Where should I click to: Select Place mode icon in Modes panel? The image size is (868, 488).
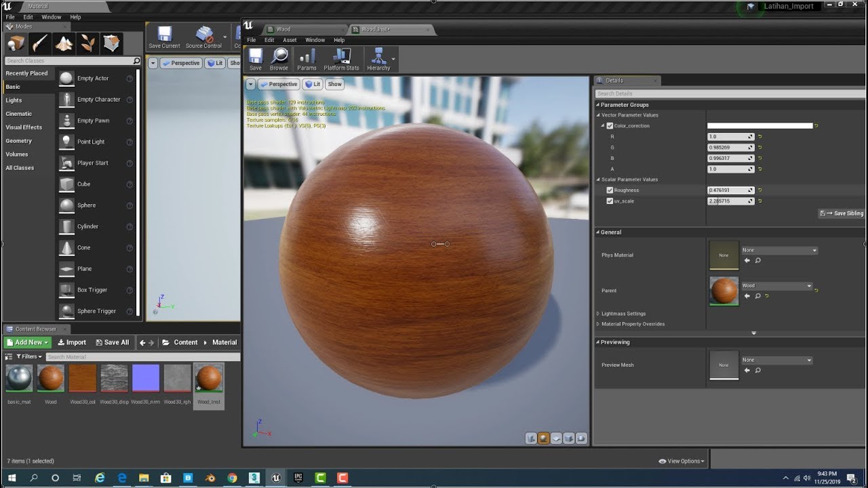(x=16, y=43)
